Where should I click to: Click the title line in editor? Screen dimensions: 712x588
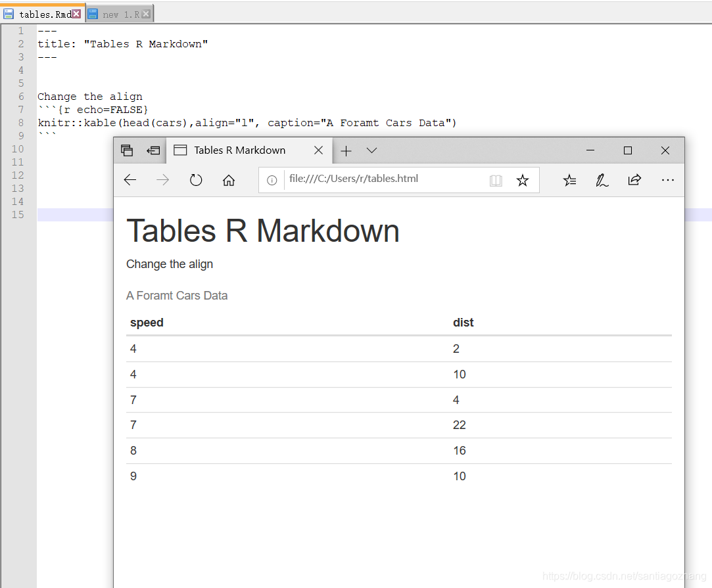(x=122, y=44)
